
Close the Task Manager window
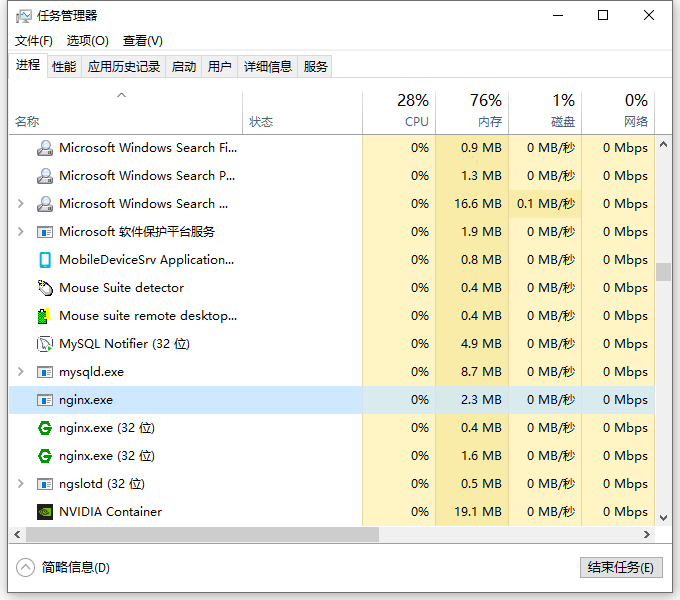[649, 16]
